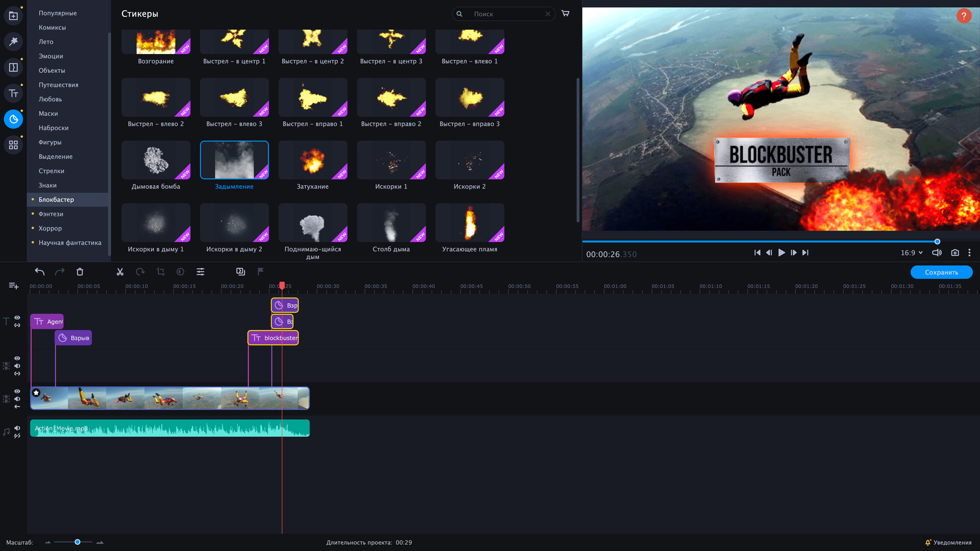This screenshot has width=980, height=551.
Task: Take a snapshot with the camera icon
Action: click(x=955, y=253)
